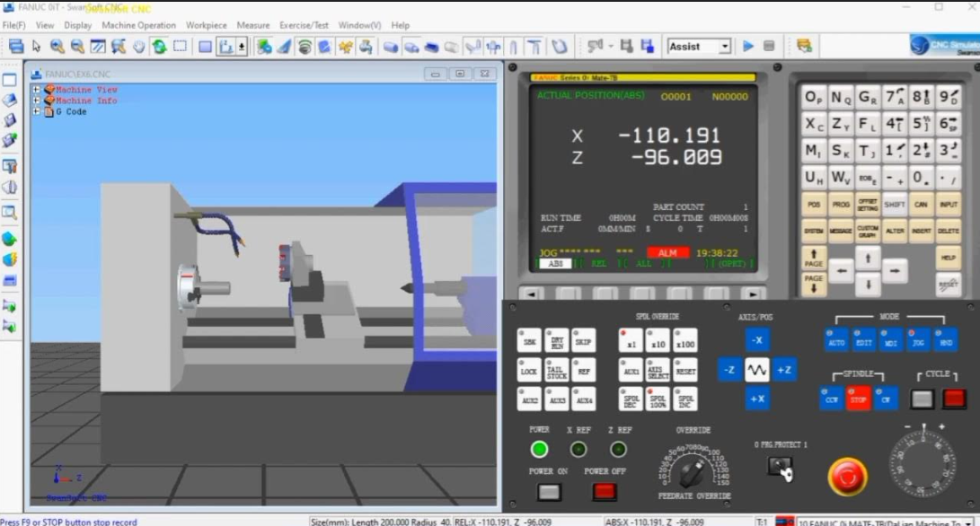Expand the Machine View tree node
Viewport: 980px width, 526px height.
[x=36, y=90]
